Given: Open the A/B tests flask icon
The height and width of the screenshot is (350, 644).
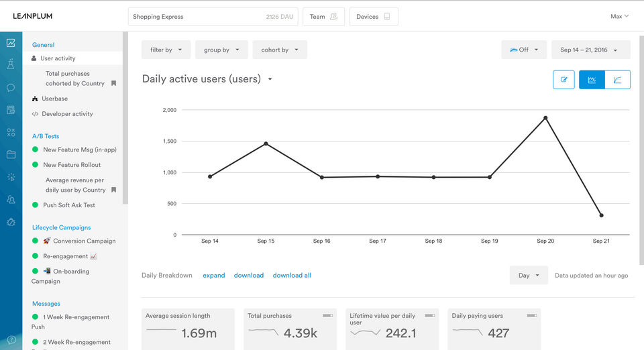Looking at the screenshot, I should point(11,65).
